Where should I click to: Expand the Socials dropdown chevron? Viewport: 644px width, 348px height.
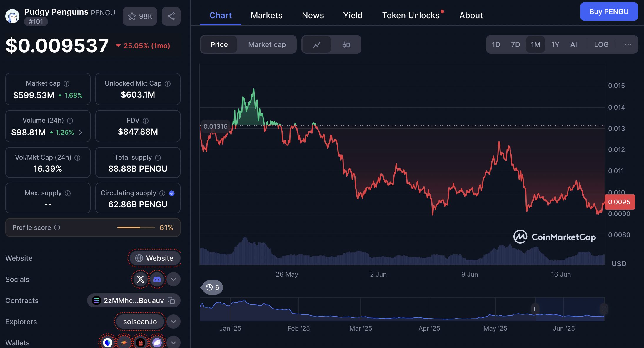pos(173,279)
